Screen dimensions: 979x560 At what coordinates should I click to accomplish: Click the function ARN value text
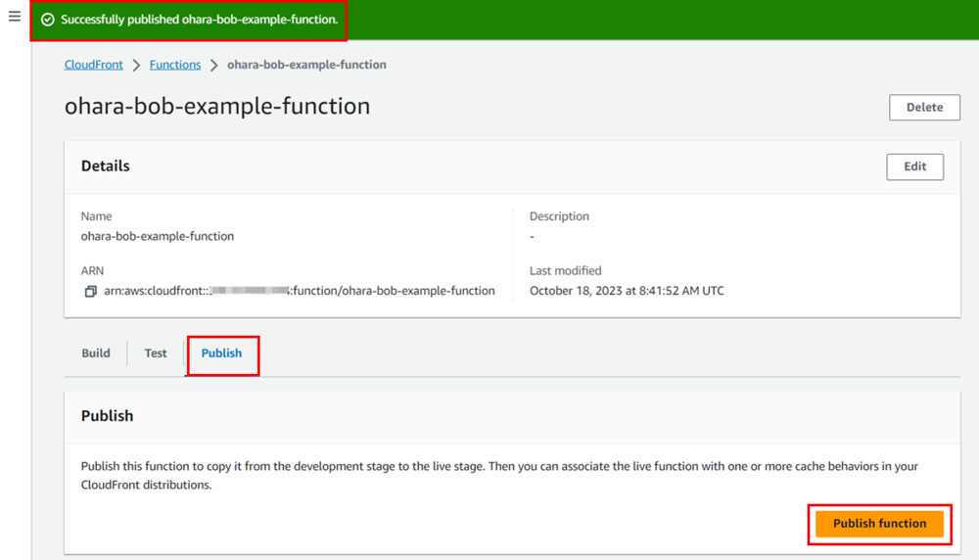pyautogui.click(x=299, y=291)
